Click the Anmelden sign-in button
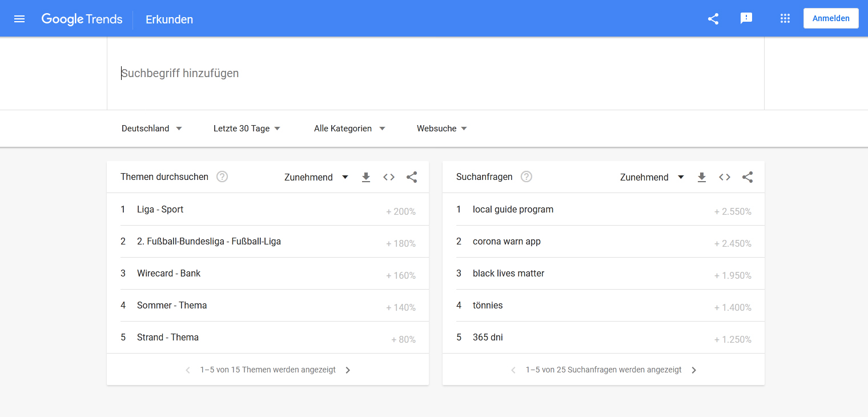868x417 pixels. [x=831, y=18]
